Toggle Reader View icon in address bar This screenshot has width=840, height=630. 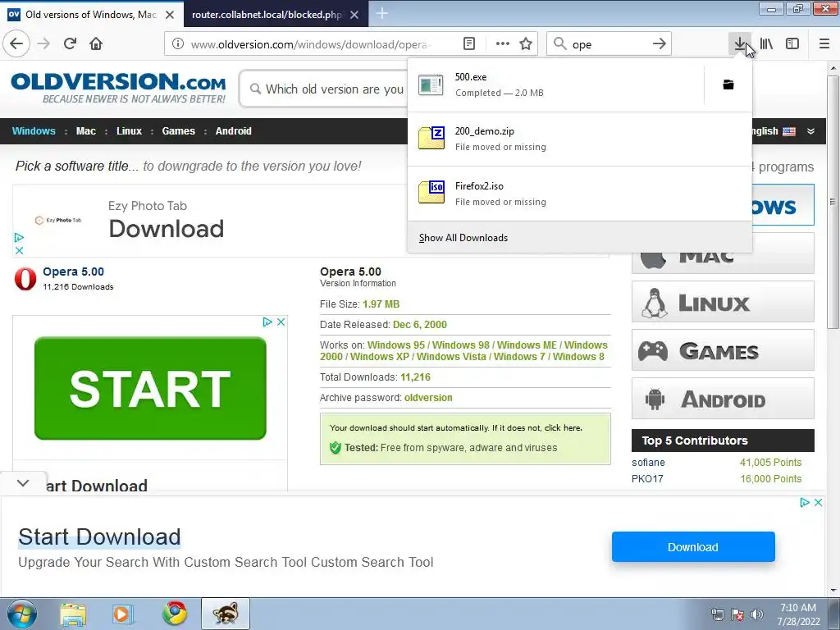469,44
